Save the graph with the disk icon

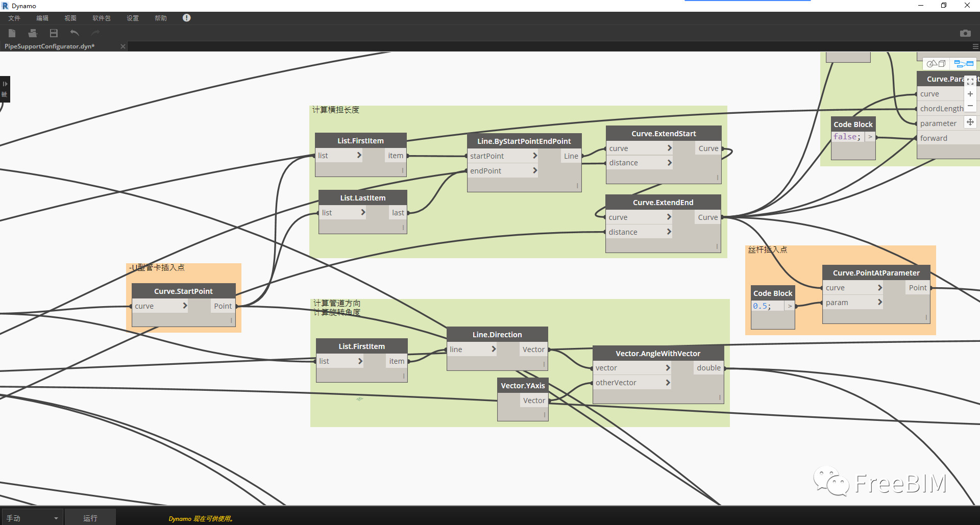pos(54,33)
